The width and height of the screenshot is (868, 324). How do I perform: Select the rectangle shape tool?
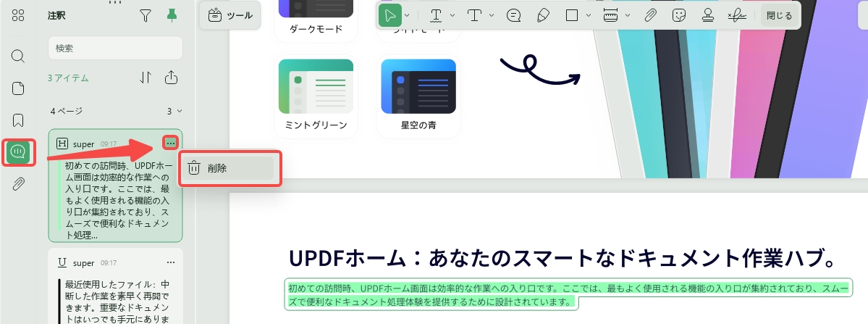pyautogui.click(x=572, y=15)
